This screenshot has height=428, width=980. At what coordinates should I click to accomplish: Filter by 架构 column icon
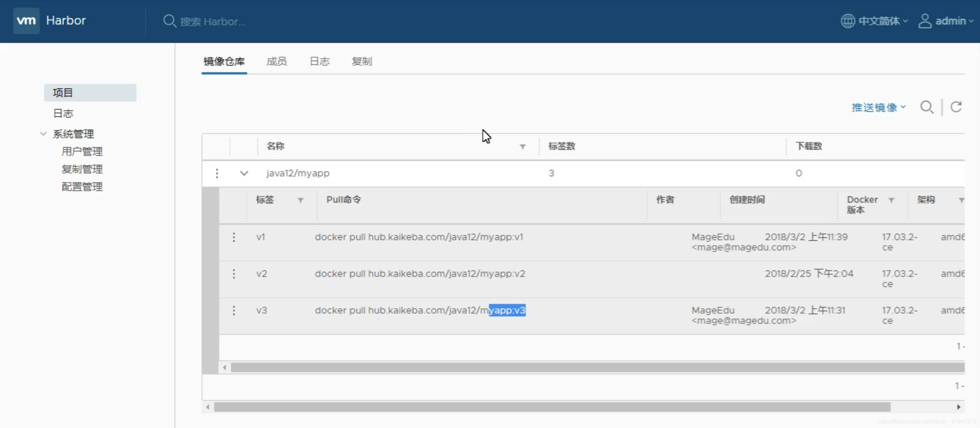tap(961, 200)
